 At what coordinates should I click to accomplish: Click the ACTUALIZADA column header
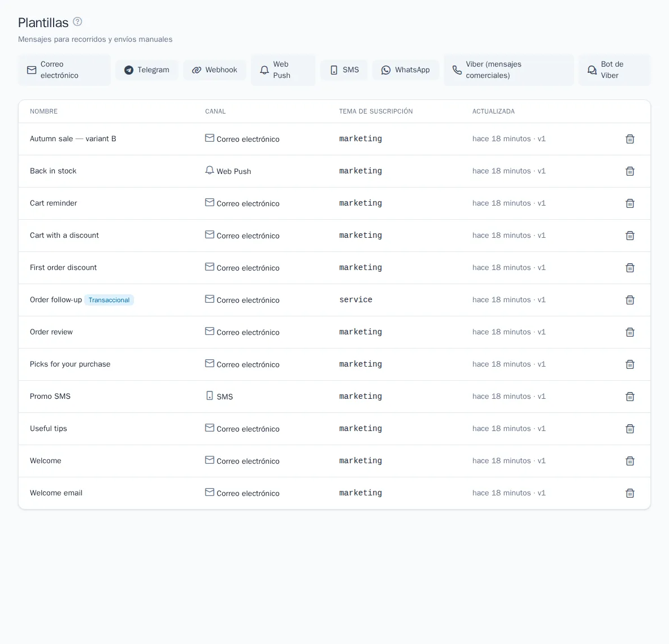pyautogui.click(x=493, y=111)
